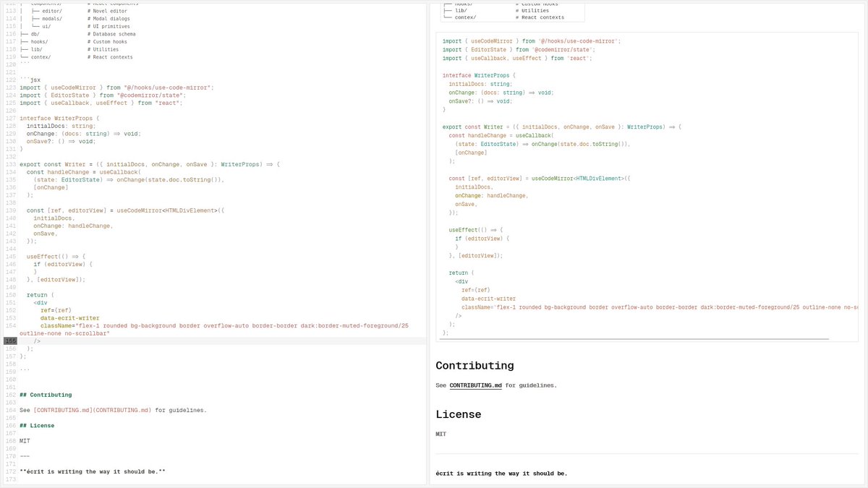Click 'const [ref, editorView]' line in the editor
The width and height of the screenshot is (868, 488).
(126, 210)
